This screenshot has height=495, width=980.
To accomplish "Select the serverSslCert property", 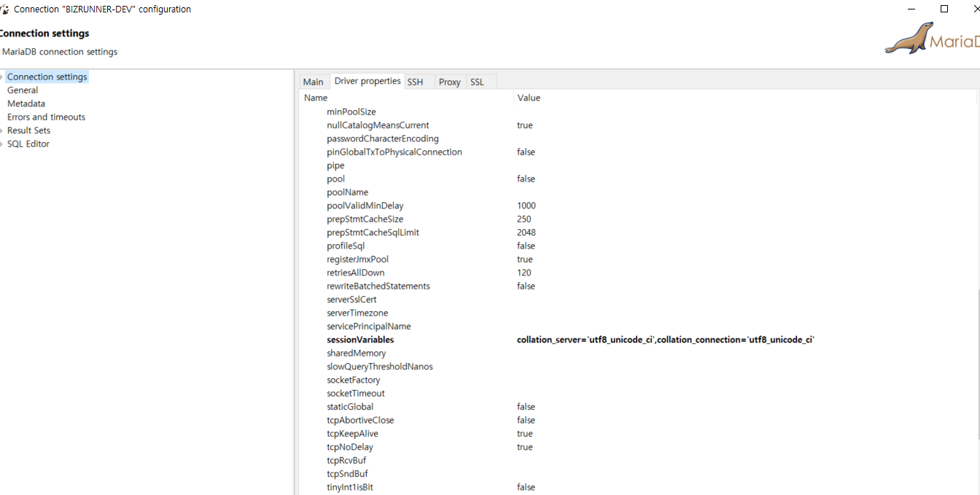I will point(351,300).
